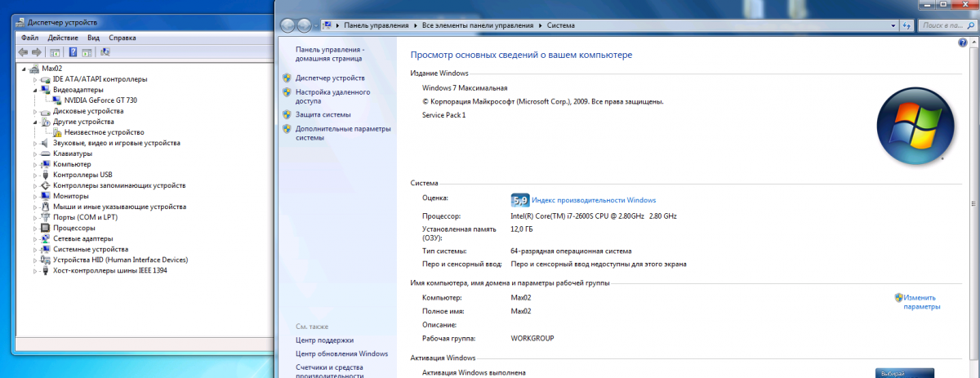Open the Диспетчер устройств link in the sidebar
Screen dimensions: 980x378
click(x=330, y=78)
